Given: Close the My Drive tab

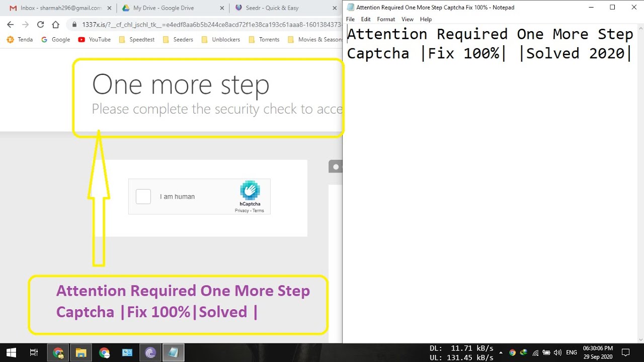Looking at the screenshot, I should click(222, 8).
